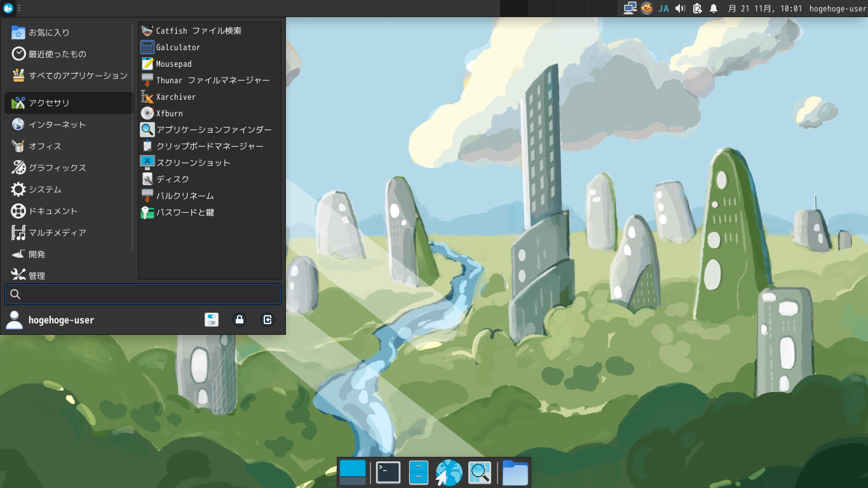Launch terminal from dock

tap(388, 472)
